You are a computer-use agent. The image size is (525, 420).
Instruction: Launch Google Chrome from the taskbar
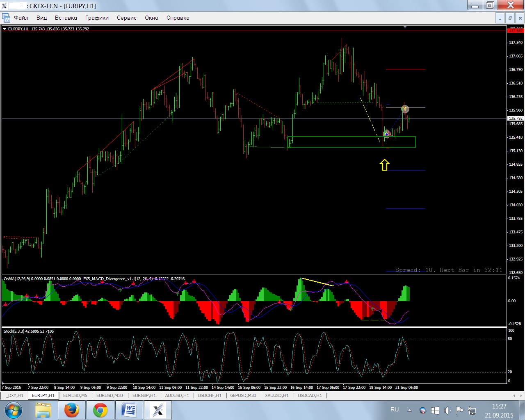[x=100, y=410]
